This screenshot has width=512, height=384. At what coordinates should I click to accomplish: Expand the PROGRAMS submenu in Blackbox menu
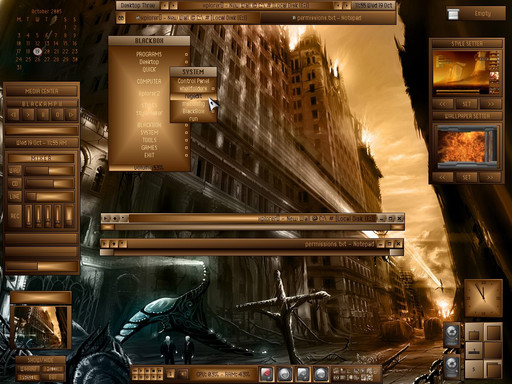[149, 54]
